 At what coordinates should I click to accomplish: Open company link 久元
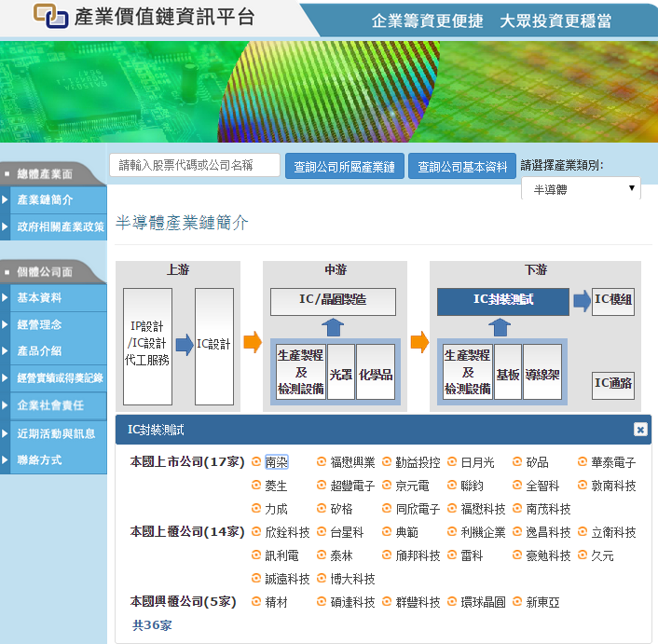click(603, 555)
